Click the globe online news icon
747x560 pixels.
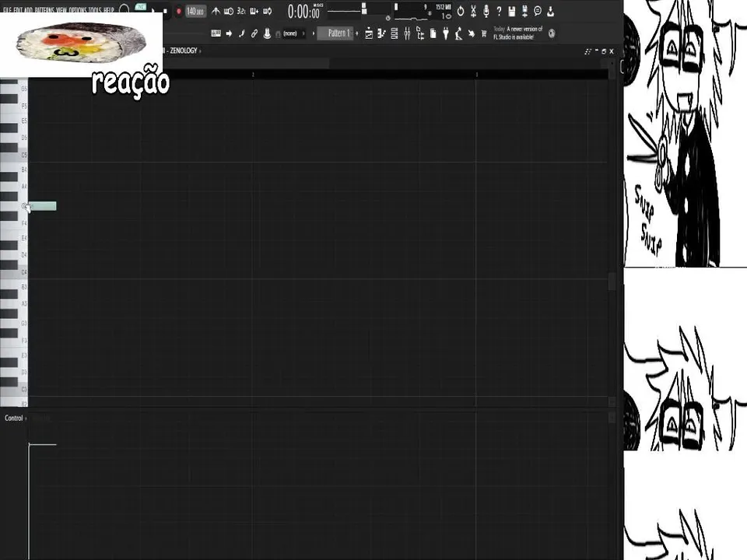tap(552, 33)
